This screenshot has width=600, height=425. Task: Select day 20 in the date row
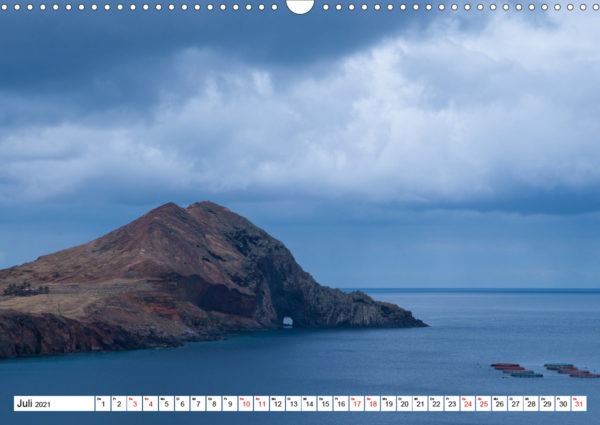click(x=404, y=404)
